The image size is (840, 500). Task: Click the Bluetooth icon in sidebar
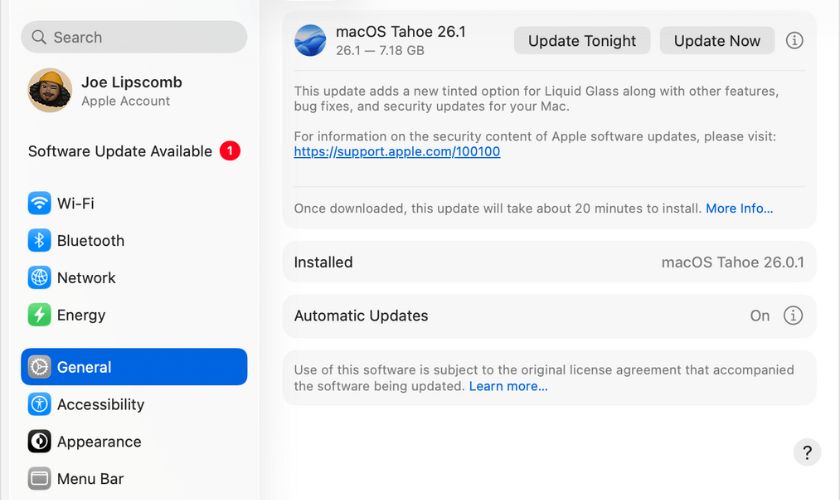point(39,240)
